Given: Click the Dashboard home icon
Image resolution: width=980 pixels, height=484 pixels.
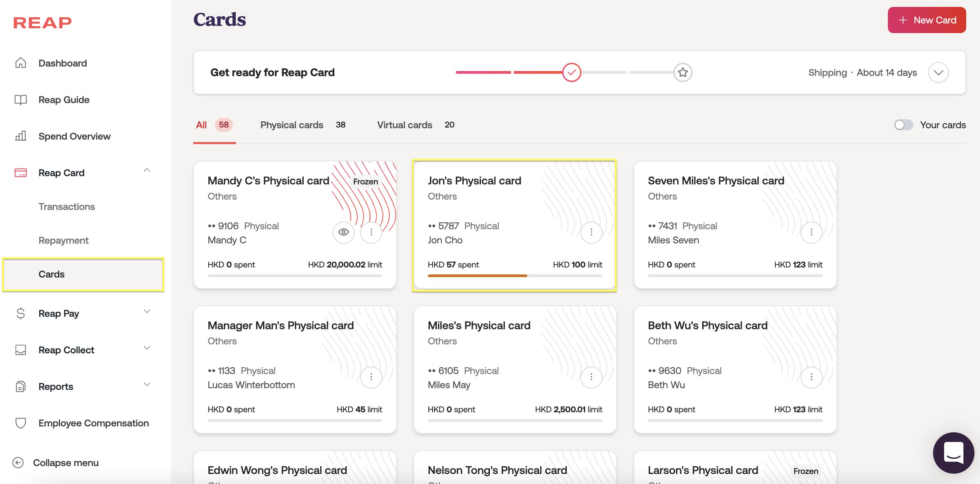Looking at the screenshot, I should [x=21, y=63].
